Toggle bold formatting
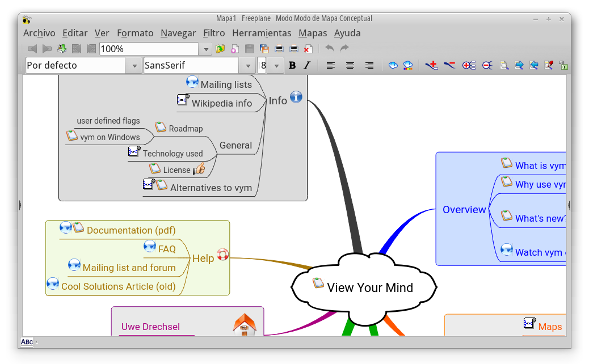The image size is (589, 364). pos(292,66)
